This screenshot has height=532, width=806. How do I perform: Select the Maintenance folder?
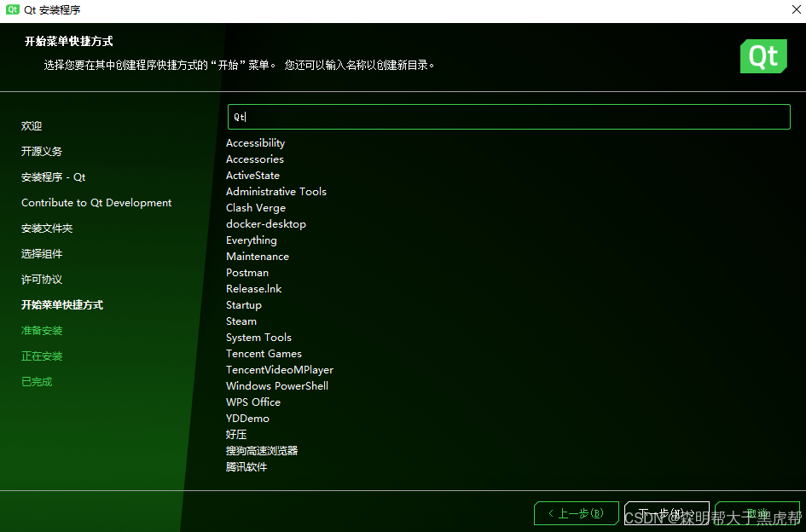[258, 257]
